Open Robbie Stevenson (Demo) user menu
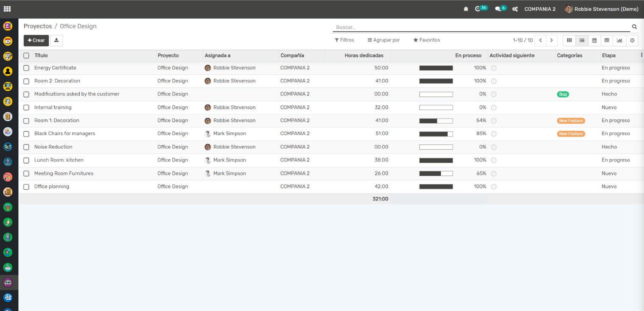 tap(602, 9)
